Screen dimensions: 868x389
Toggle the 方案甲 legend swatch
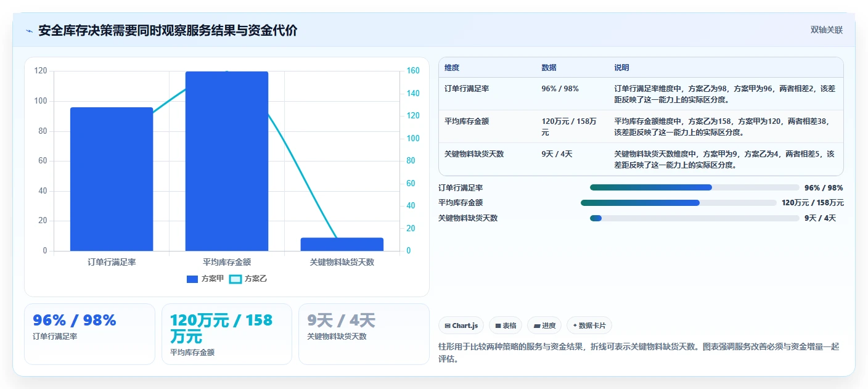(192, 279)
